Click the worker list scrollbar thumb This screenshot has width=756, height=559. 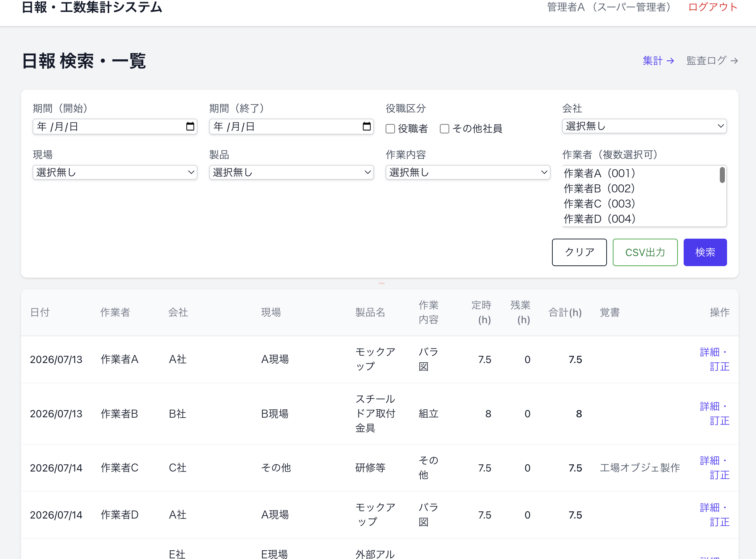(x=722, y=175)
